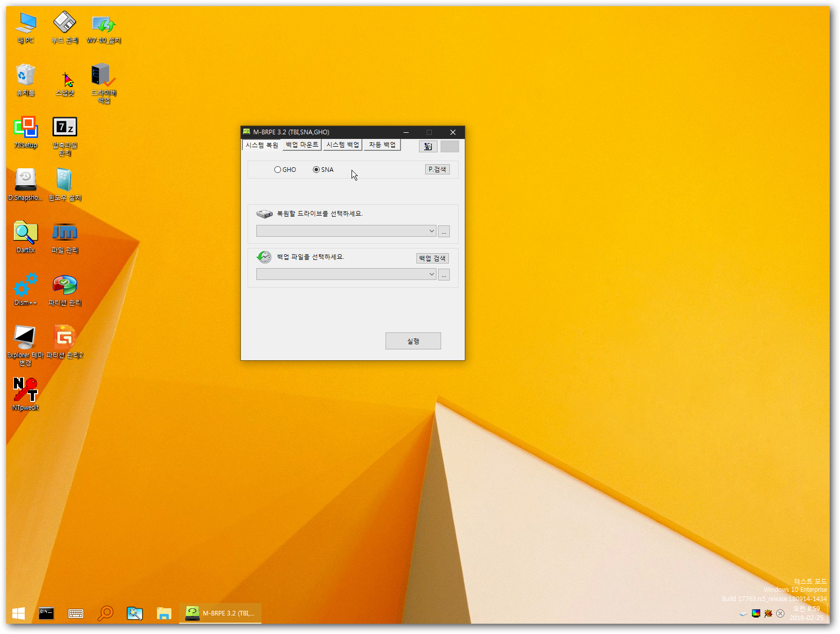Open the 78Setup desktop icon
840x634 pixels.
point(26,133)
